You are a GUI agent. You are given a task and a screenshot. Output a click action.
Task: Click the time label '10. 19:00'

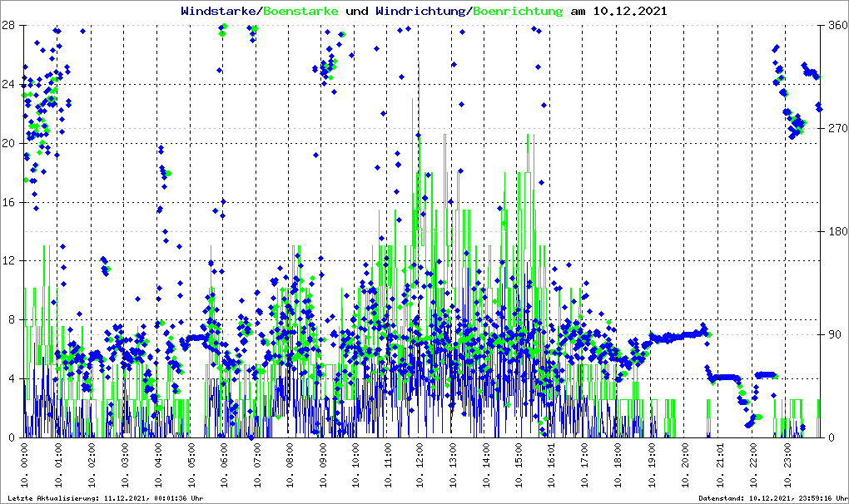tap(652, 466)
